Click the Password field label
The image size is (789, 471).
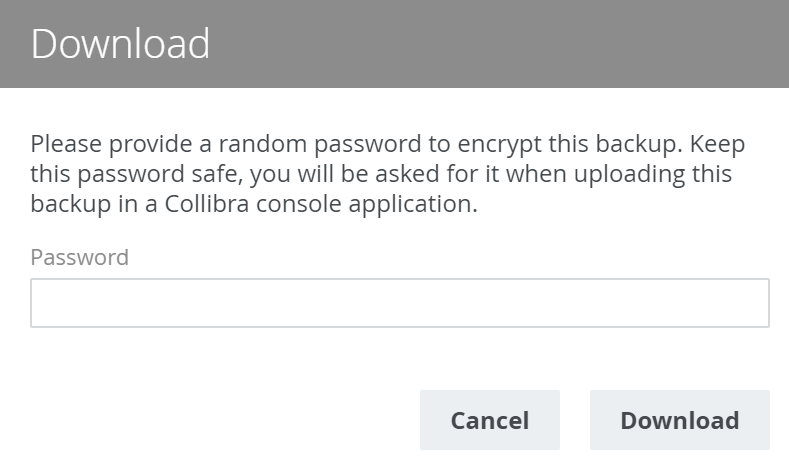[79, 257]
